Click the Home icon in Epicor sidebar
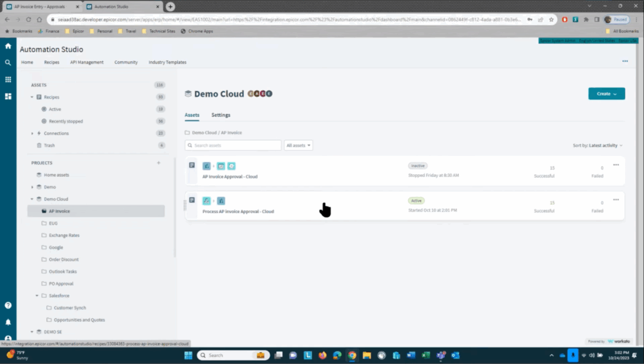This screenshot has height=364, width=644. pos(8,46)
